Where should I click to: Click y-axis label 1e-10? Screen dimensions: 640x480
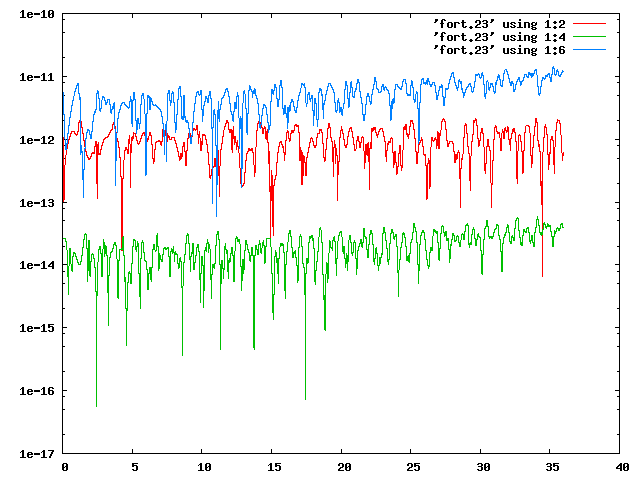pyautogui.click(x=37, y=14)
